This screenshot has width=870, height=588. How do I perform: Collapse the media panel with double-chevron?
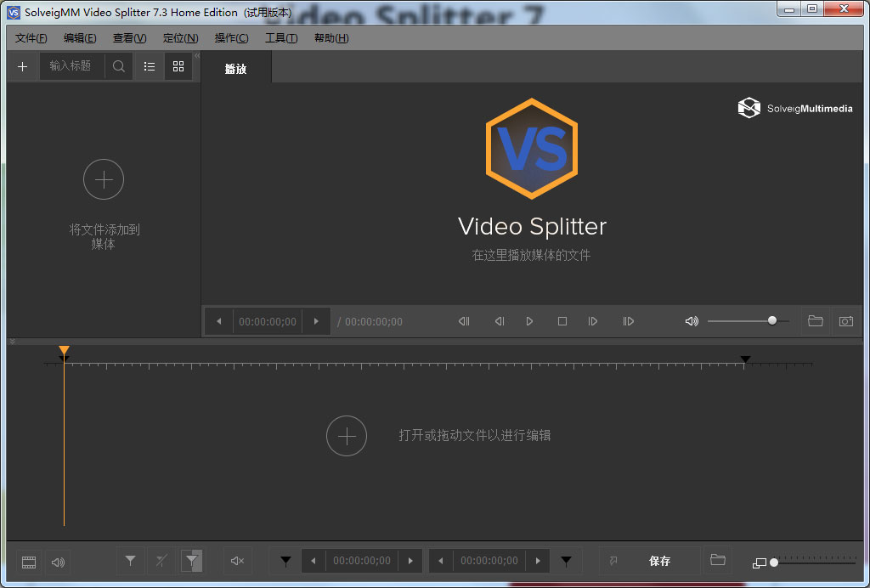pos(197,56)
